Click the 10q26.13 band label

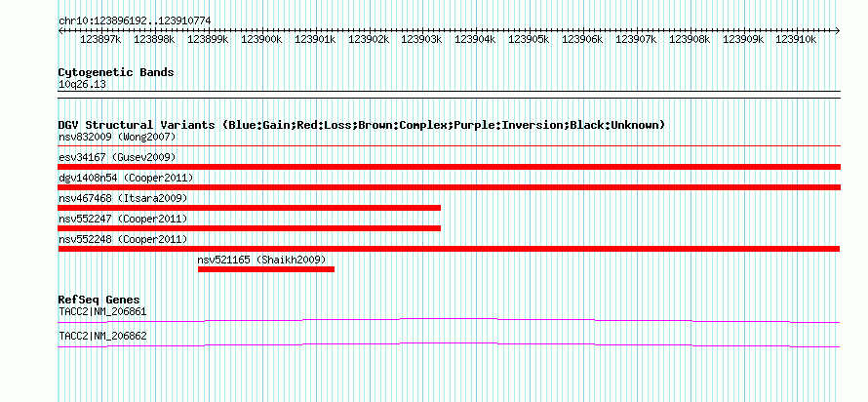point(82,85)
